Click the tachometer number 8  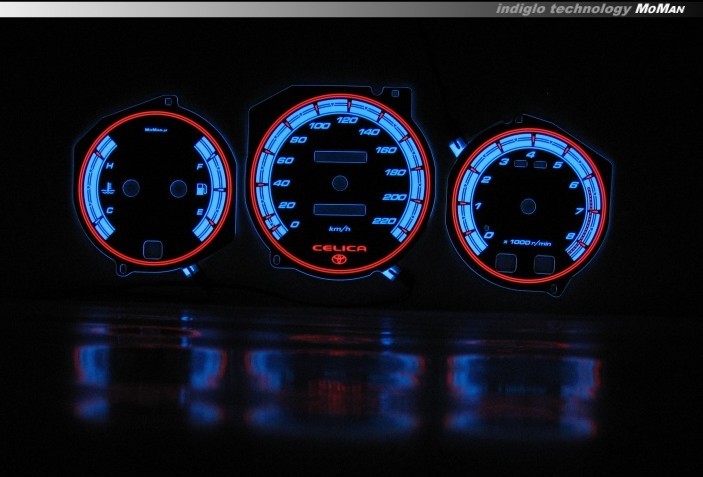[571, 236]
